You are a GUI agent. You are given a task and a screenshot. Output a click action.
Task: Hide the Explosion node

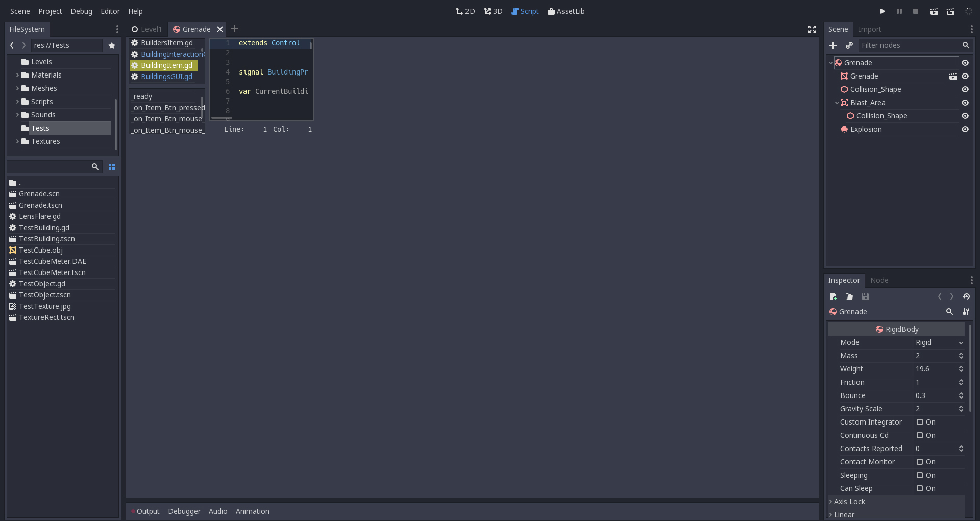(x=965, y=129)
